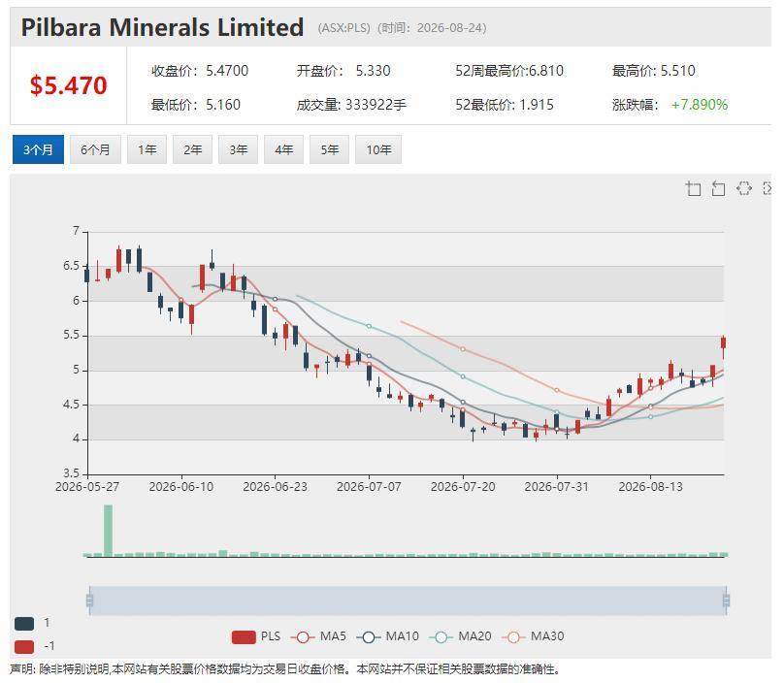Click the 2026-08-13 x-axis date label
This screenshot has height=683, width=784.
click(x=650, y=486)
